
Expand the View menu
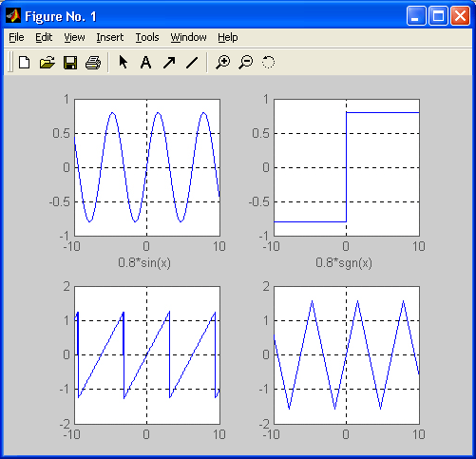pyautogui.click(x=74, y=37)
